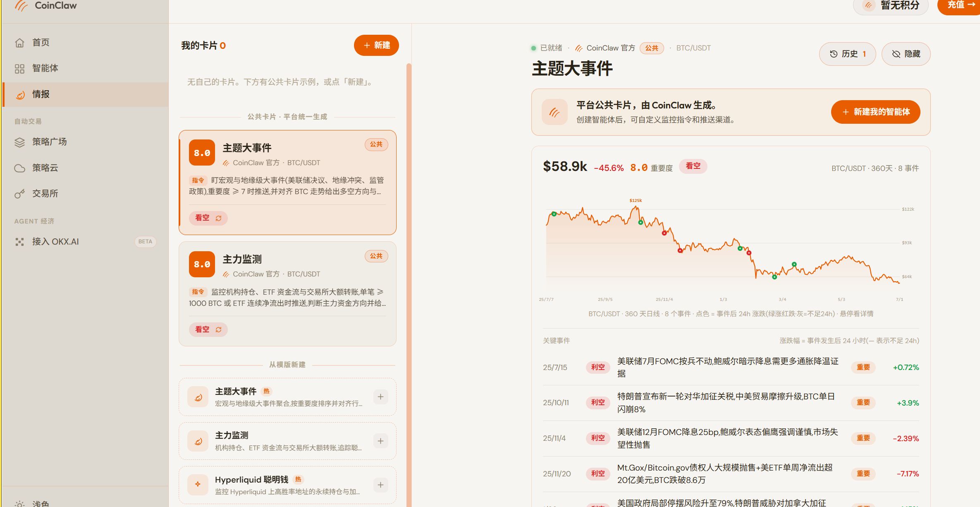
Task: Open 接入 OKX.AI entry
Action: [85, 241]
